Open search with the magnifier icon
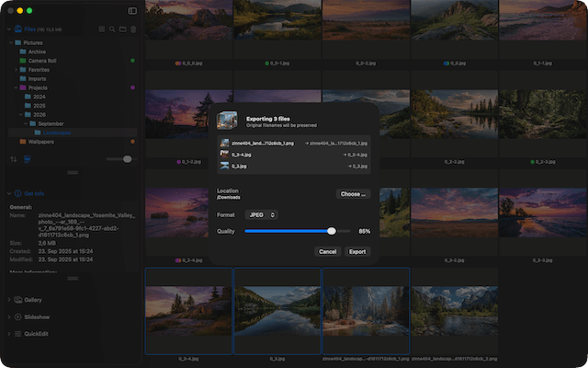This screenshot has width=588, height=368. tap(112, 29)
